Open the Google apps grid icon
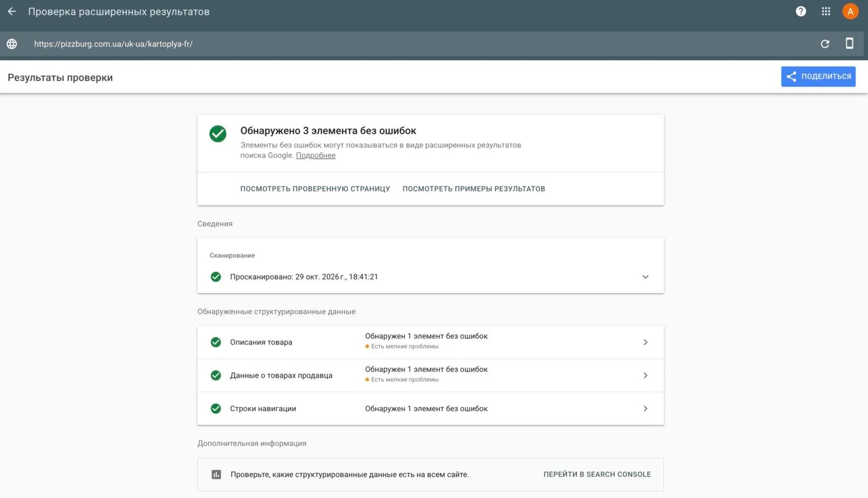Screen dimensions: 868x498 [x=826, y=11]
